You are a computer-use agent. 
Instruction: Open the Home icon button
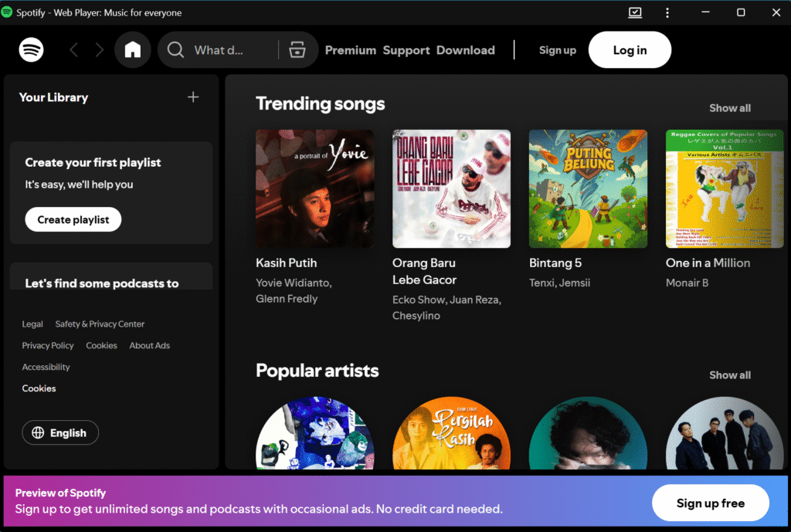tap(133, 50)
